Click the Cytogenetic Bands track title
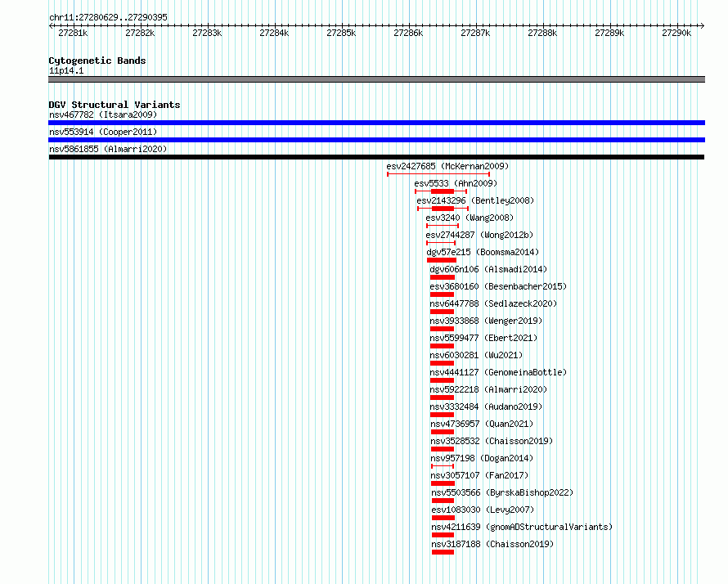 coord(97,61)
